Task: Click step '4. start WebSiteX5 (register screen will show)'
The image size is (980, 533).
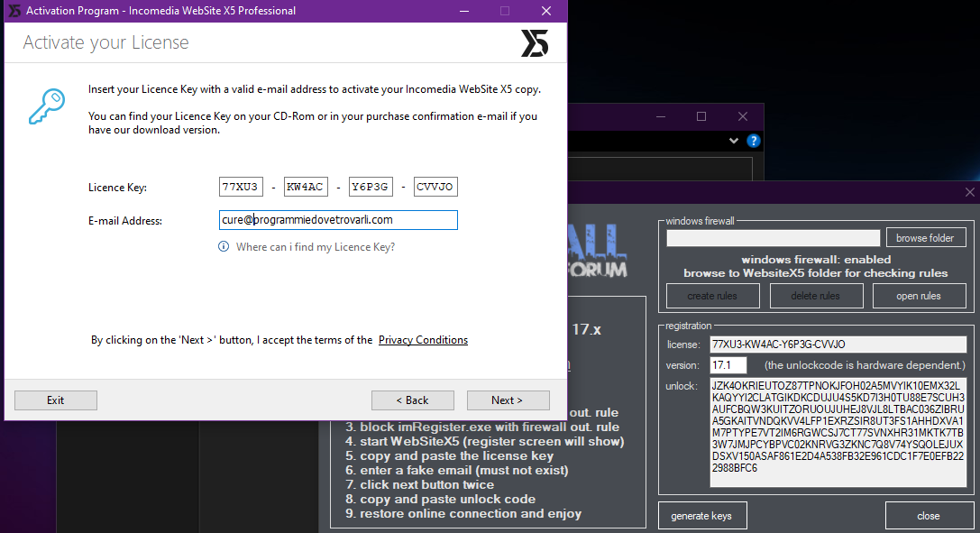Action: click(485, 442)
